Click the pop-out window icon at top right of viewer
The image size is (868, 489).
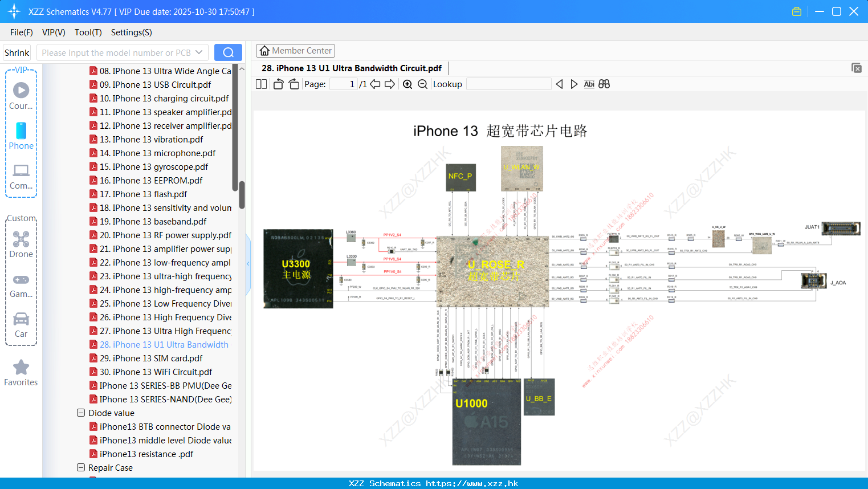click(857, 68)
